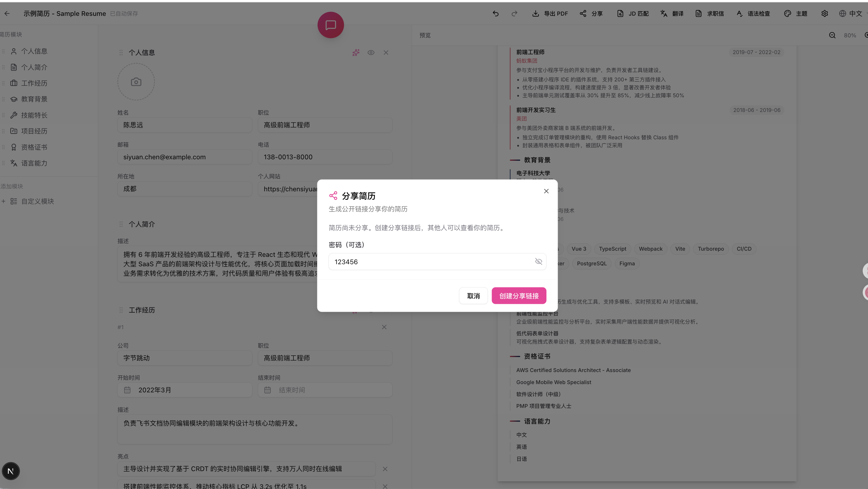
Task: Toggle password visibility in the share dialog
Action: (x=538, y=261)
